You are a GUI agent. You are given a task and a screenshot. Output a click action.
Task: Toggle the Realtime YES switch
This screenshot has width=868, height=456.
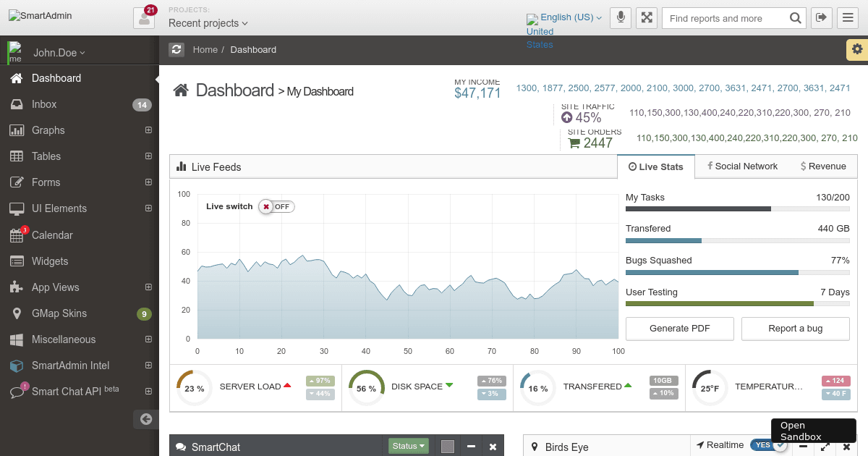(767, 445)
